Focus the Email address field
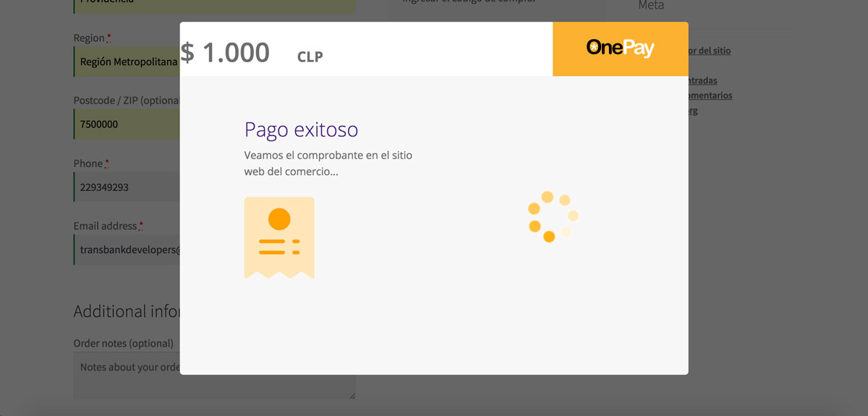The height and width of the screenshot is (416, 868). coord(127,250)
